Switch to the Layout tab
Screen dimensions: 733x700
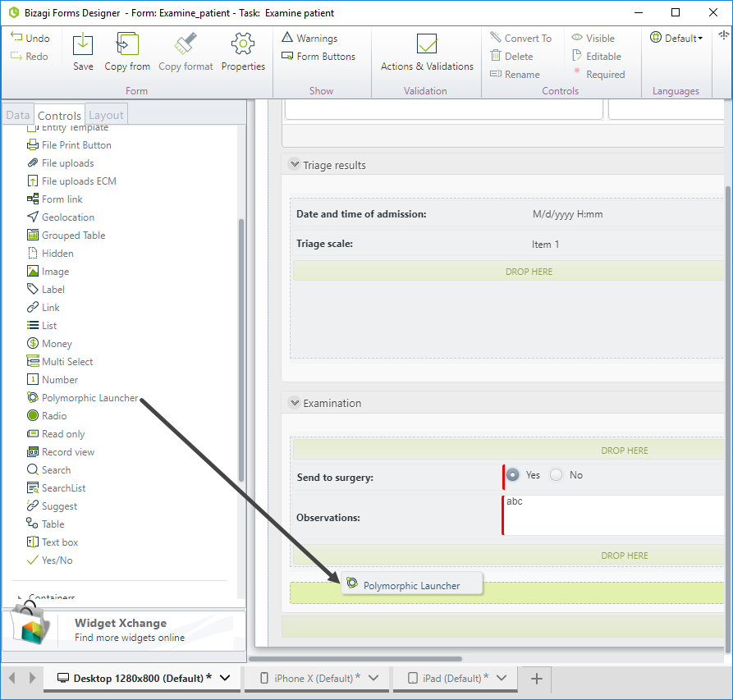[x=106, y=115]
